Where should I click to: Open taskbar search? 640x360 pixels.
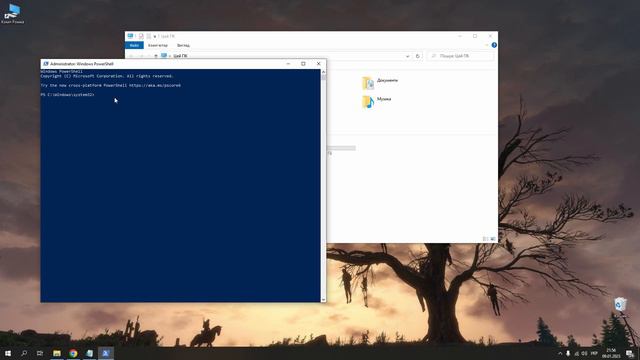pos(24,353)
